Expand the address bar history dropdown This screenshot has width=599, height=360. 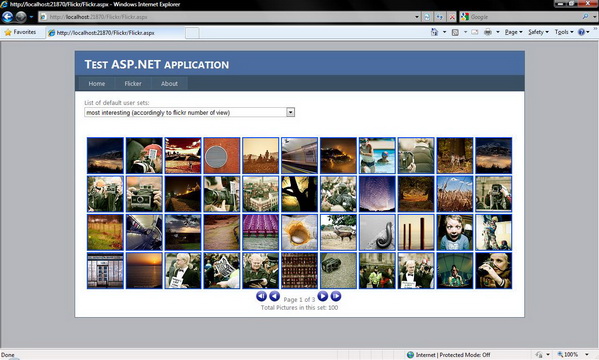coord(417,17)
